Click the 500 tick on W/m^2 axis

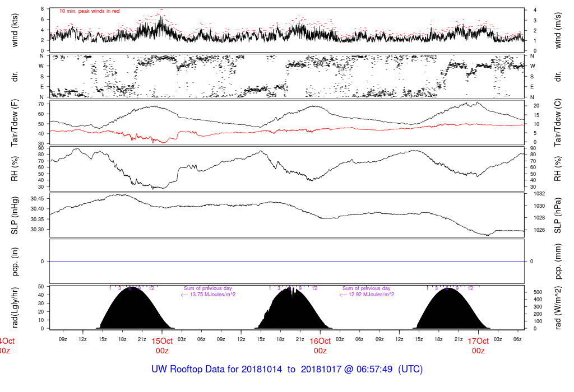538,292
